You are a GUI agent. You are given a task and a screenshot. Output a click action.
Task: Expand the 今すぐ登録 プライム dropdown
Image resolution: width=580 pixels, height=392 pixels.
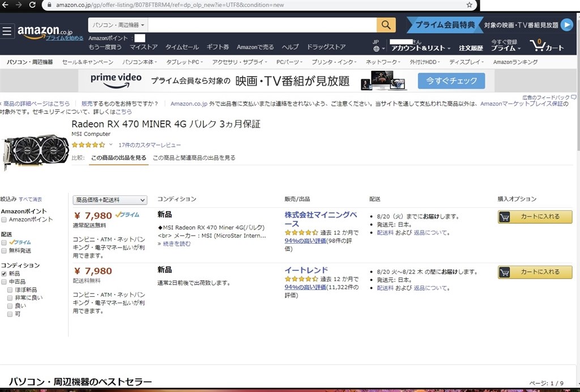click(x=506, y=45)
